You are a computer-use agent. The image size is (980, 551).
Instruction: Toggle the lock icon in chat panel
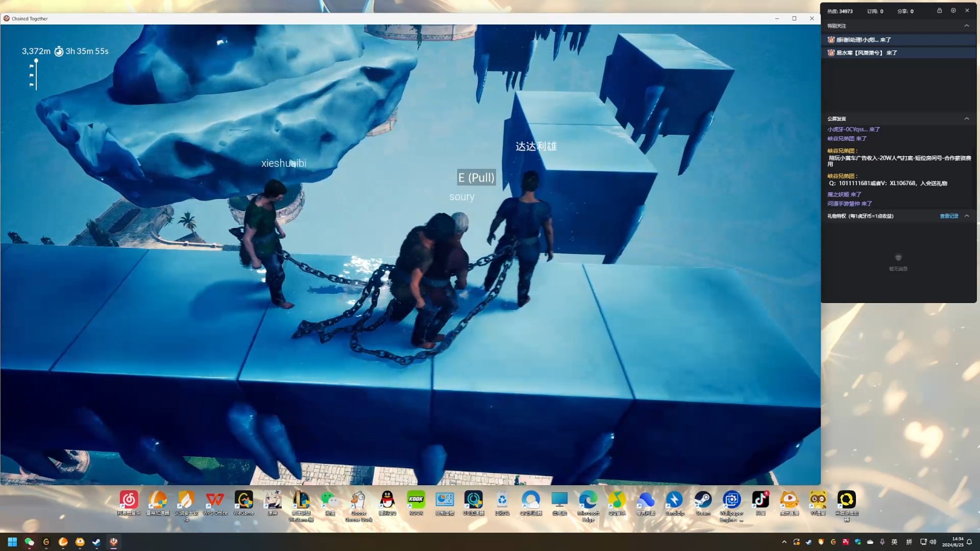[x=939, y=11]
